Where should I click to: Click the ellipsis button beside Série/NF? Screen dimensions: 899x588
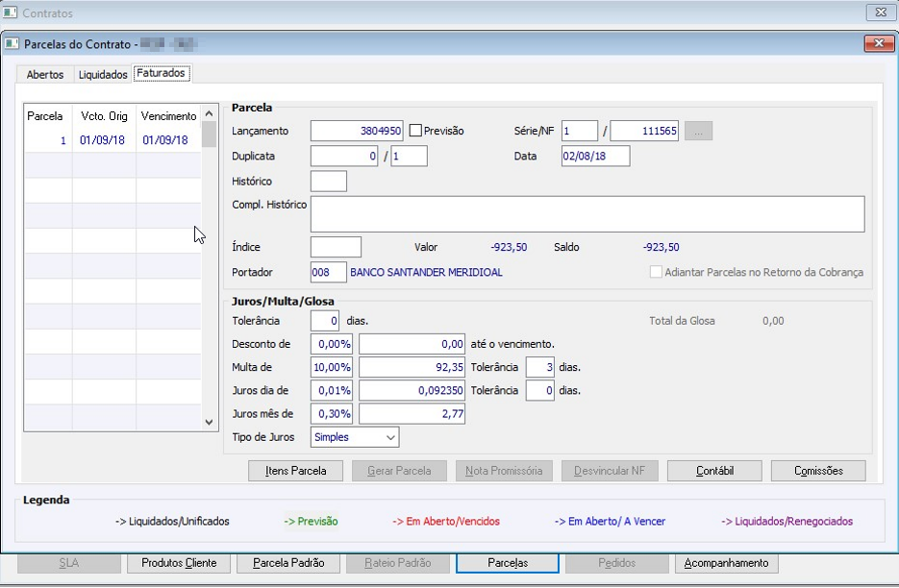coord(698,132)
